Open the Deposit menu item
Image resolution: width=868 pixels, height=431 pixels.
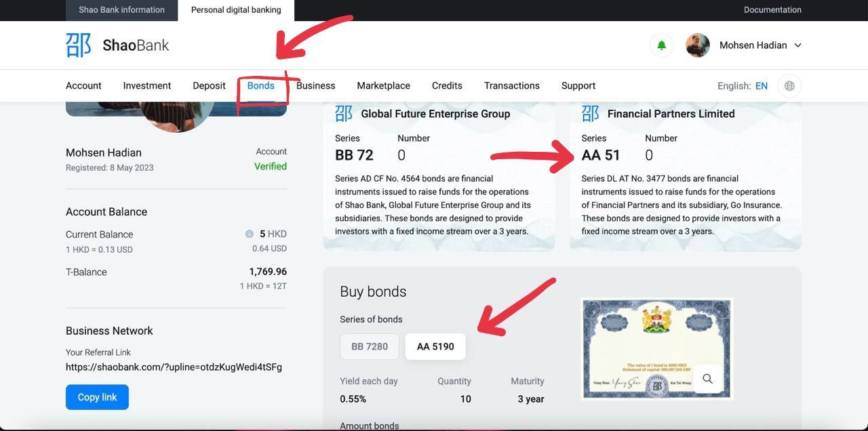[209, 86]
